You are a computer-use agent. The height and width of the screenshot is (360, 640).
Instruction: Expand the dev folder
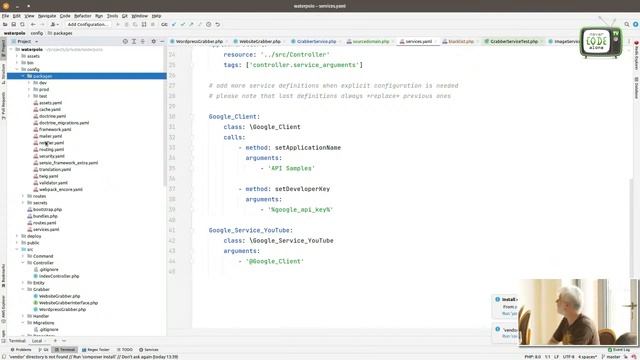click(29, 83)
